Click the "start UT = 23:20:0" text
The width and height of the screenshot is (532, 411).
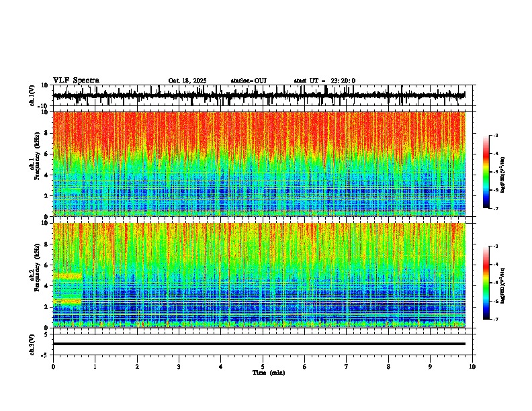tap(324, 81)
